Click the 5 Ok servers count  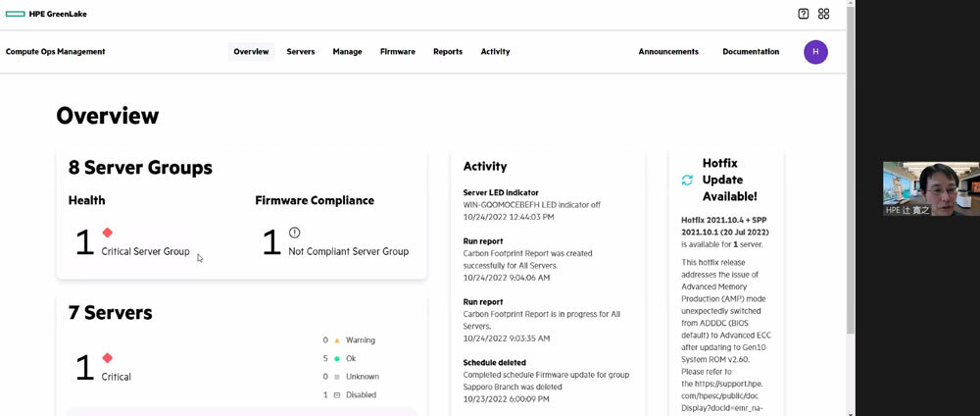pos(325,359)
